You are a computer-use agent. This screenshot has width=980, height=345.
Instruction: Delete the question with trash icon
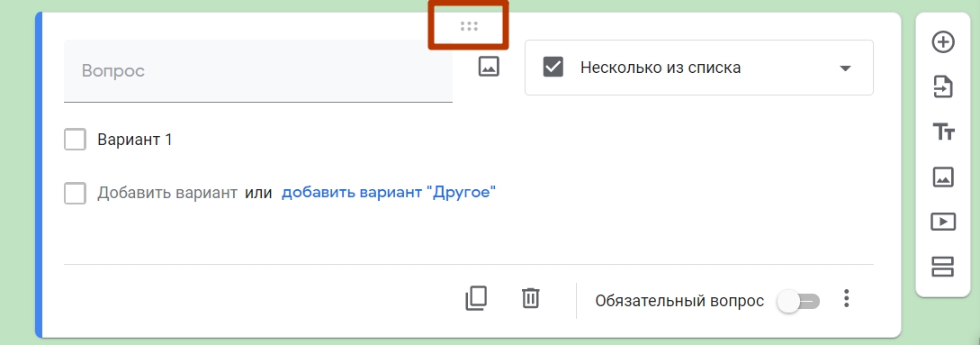tap(530, 298)
